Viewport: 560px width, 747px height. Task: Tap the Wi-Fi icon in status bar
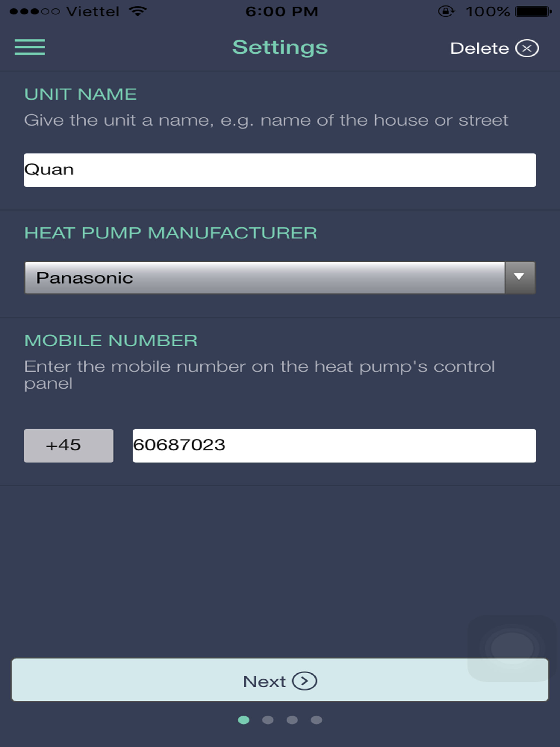[138, 11]
